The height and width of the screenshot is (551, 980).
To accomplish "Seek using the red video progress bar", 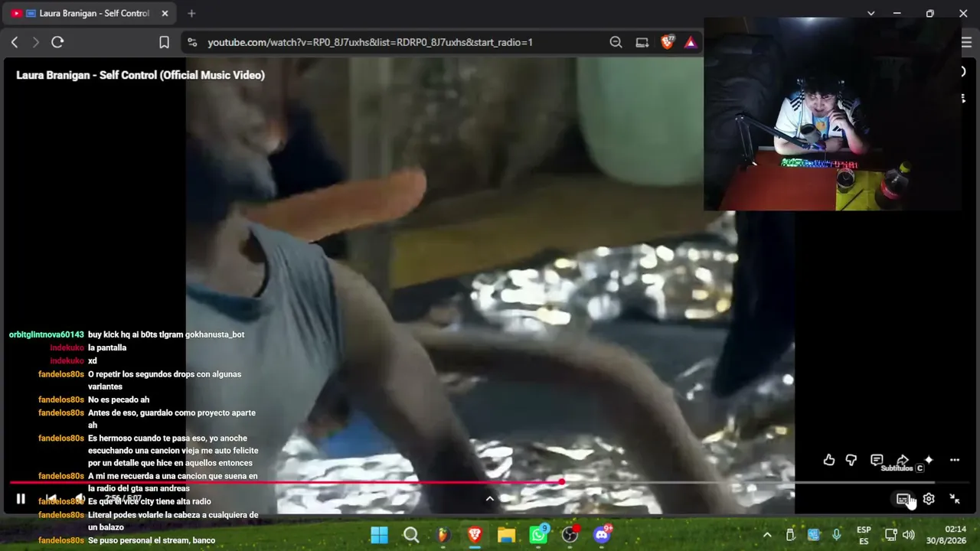I will (x=490, y=482).
